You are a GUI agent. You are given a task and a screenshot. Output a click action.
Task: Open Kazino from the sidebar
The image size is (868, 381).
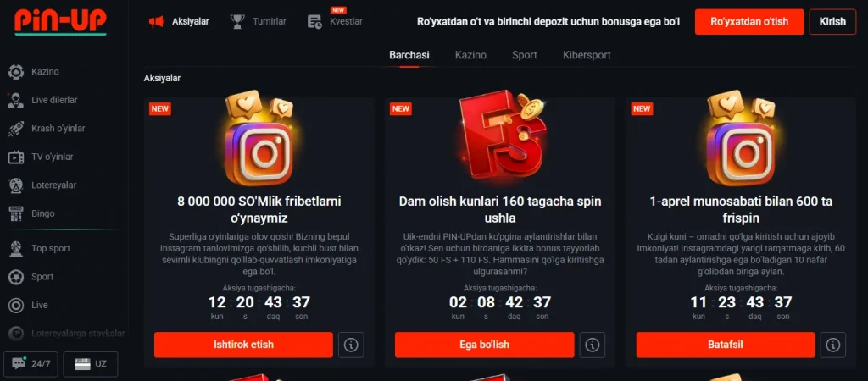click(34, 72)
